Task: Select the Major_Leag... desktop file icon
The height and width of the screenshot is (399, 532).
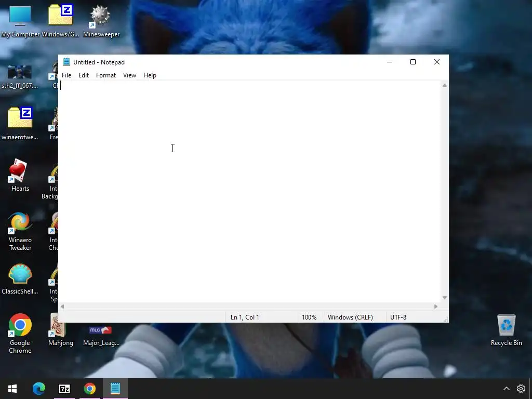Action: [x=101, y=336]
